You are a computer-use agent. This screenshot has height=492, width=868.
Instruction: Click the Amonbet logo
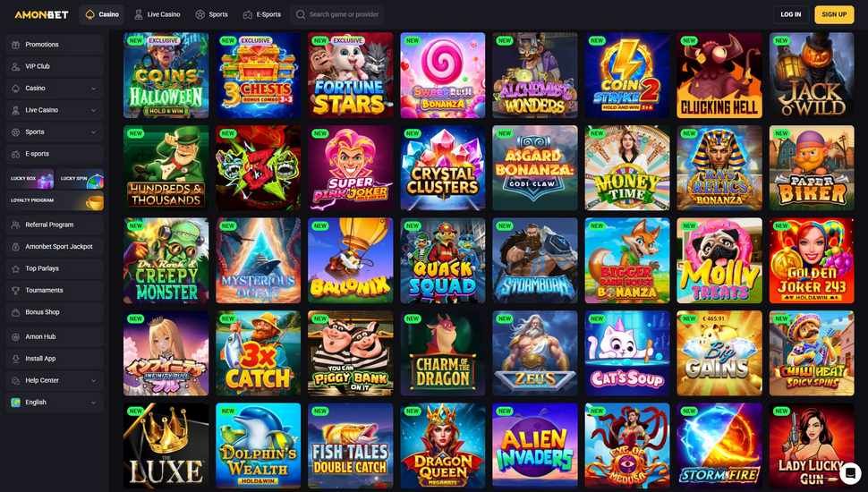pos(41,14)
